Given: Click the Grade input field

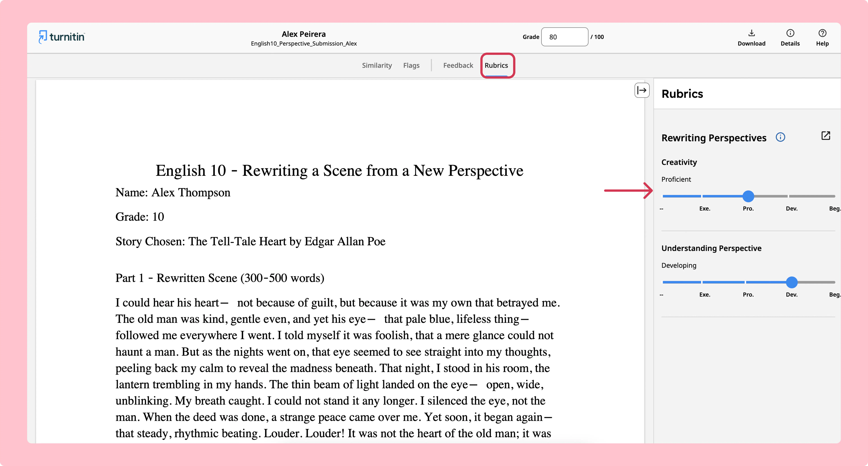Looking at the screenshot, I should (x=564, y=37).
